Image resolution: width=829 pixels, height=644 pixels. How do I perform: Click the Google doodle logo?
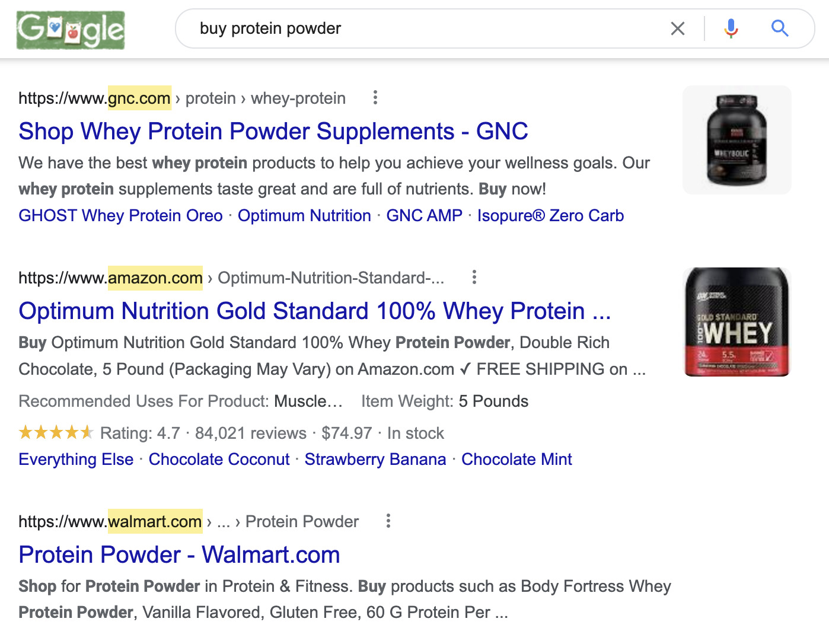71,30
